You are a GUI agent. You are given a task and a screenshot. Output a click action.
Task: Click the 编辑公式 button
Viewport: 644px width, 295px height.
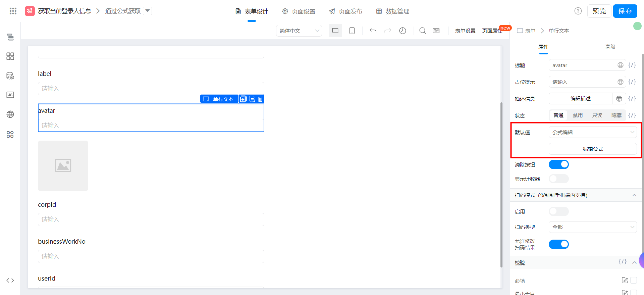click(592, 149)
